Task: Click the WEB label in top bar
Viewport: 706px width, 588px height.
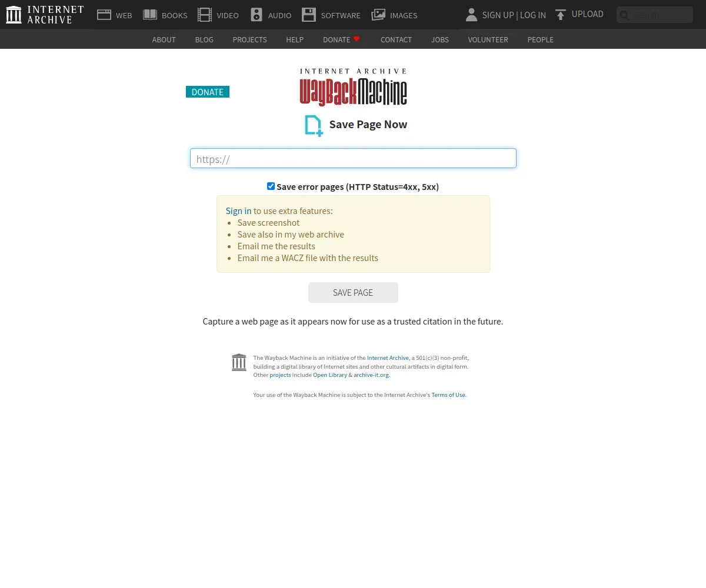Action: 124,15
